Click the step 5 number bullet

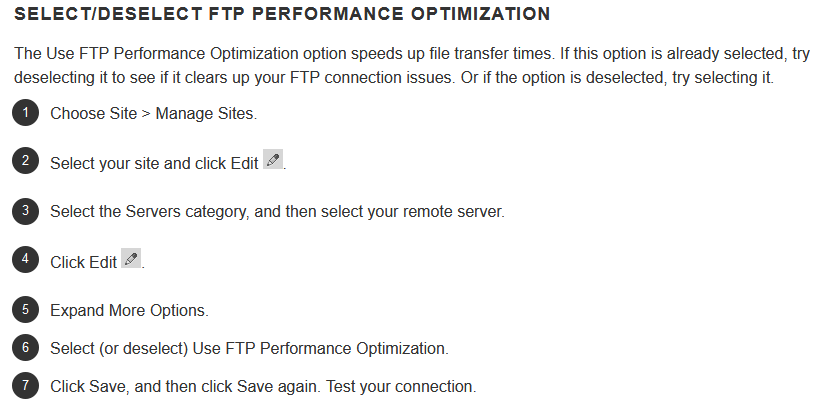[x=25, y=310]
